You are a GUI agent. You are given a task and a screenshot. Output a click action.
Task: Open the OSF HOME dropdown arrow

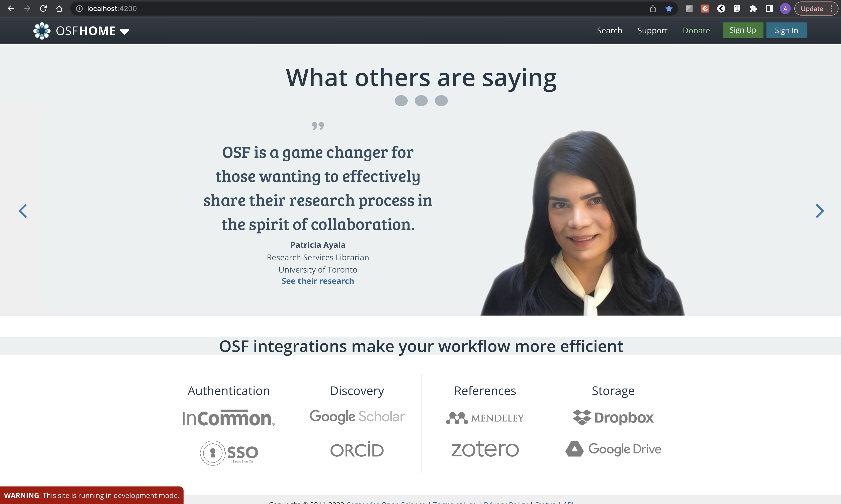[124, 32]
